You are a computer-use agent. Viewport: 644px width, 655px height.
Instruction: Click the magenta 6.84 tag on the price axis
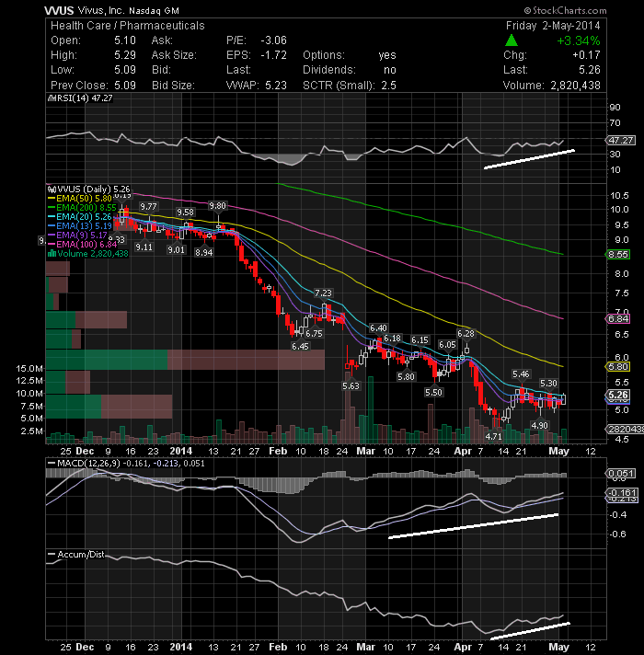tap(618, 319)
